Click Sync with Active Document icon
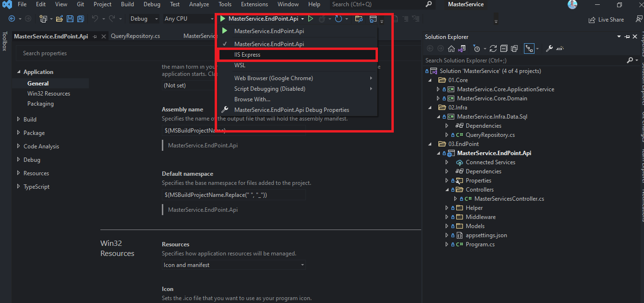Viewport: 644px width, 303px height. click(493, 48)
